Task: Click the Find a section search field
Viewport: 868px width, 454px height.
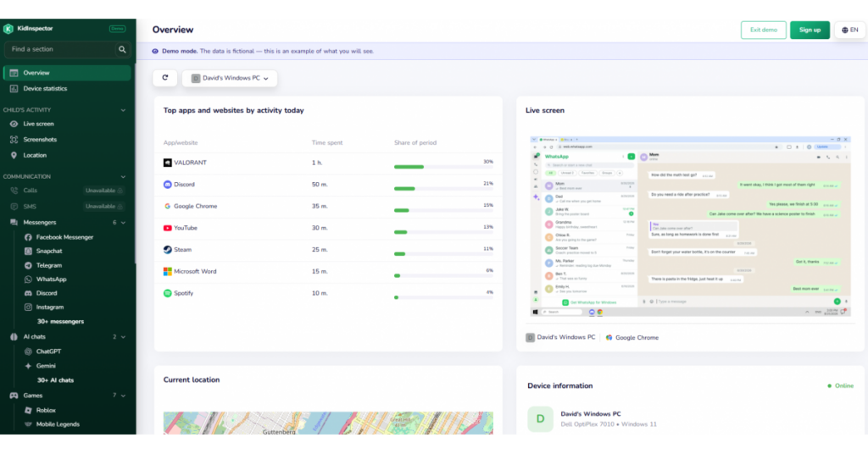Action: 68,49
